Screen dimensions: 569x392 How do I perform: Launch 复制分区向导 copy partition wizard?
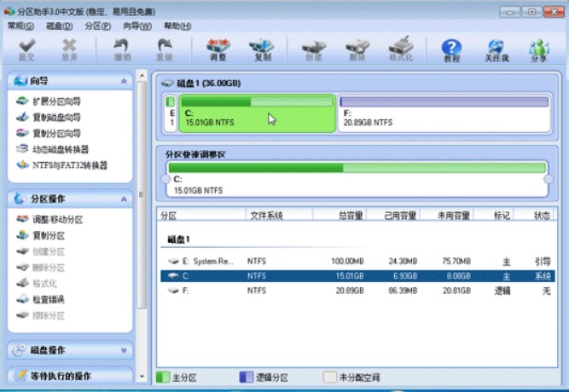[49, 133]
